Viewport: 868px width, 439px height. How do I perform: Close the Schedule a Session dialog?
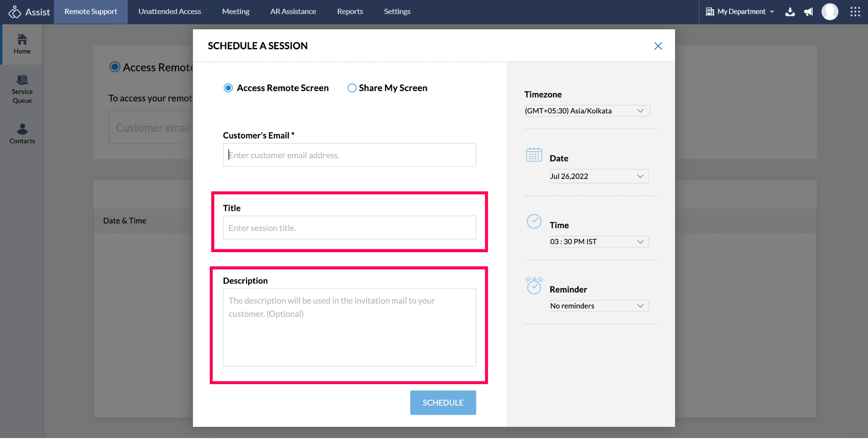click(x=658, y=46)
